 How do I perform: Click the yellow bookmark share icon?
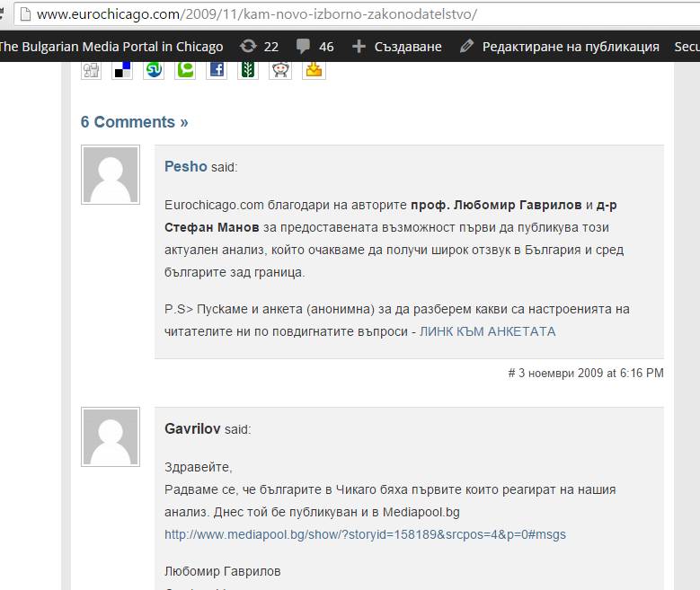313,69
